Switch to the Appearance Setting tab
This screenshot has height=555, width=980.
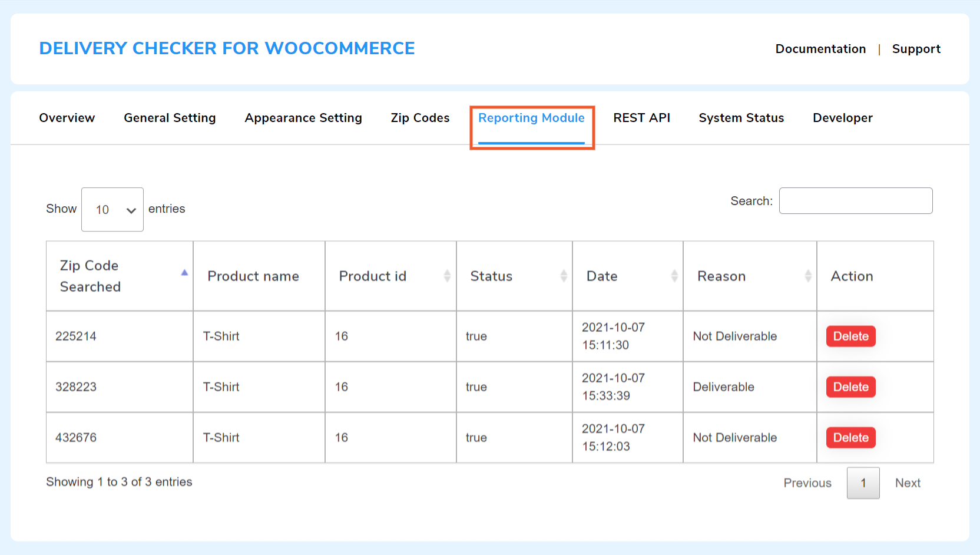(x=303, y=118)
